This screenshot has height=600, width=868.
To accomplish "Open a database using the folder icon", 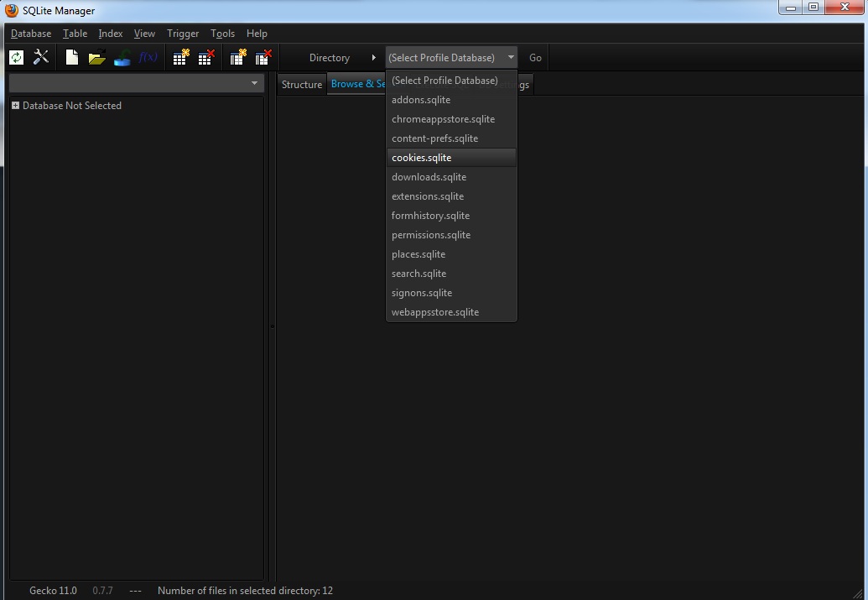I will tap(97, 57).
